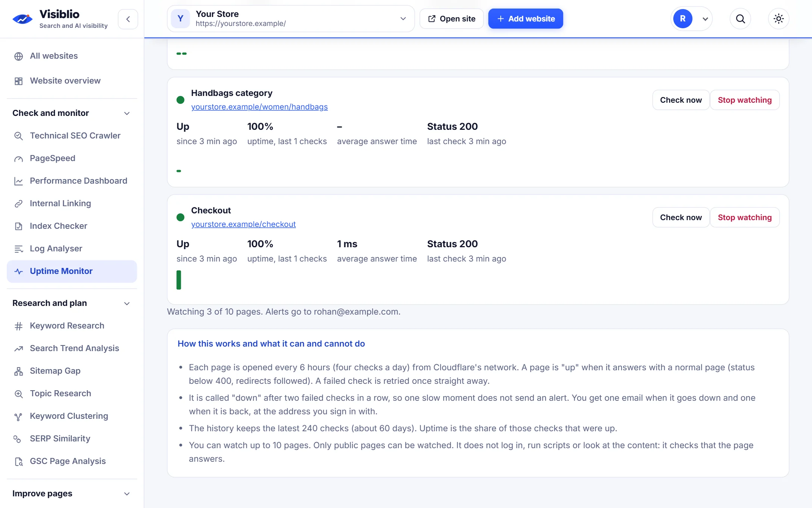Viewport: 812px width, 508px height.
Task: Click the Handbags '100%' uptime value
Action: (260, 126)
